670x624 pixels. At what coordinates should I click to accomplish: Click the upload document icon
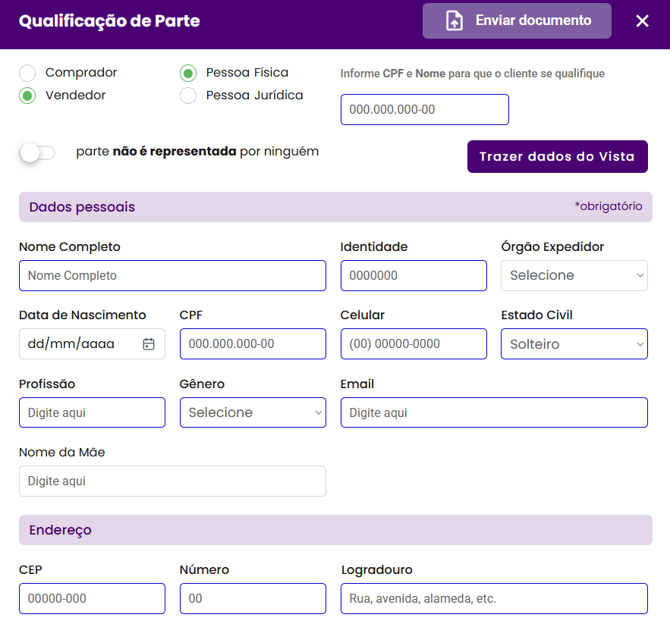point(454,21)
